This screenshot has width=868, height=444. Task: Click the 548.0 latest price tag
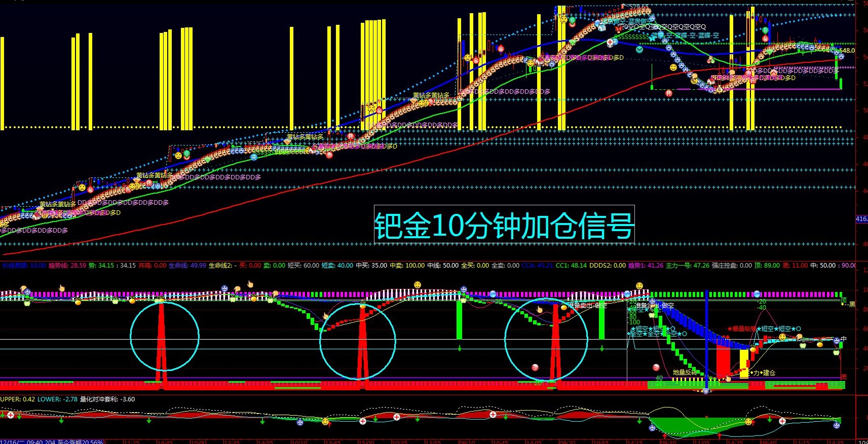tap(847, 51)
